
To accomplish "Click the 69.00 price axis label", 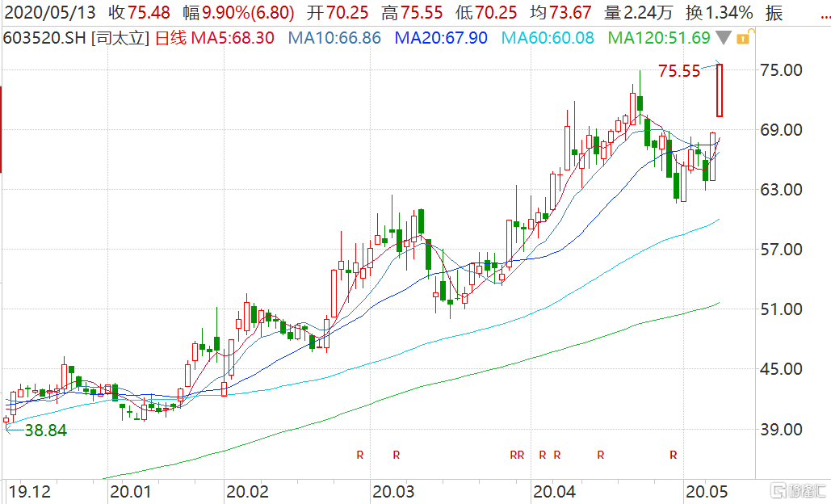I will point(782,129).
